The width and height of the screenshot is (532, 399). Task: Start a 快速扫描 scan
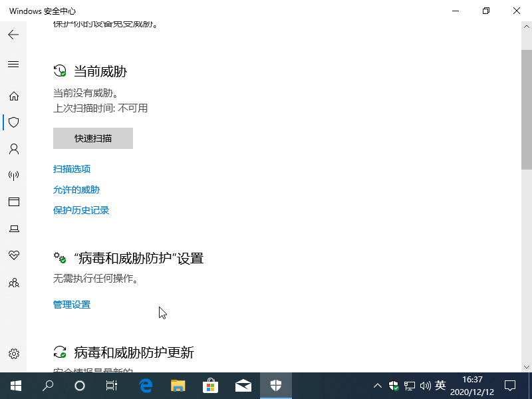92,138
